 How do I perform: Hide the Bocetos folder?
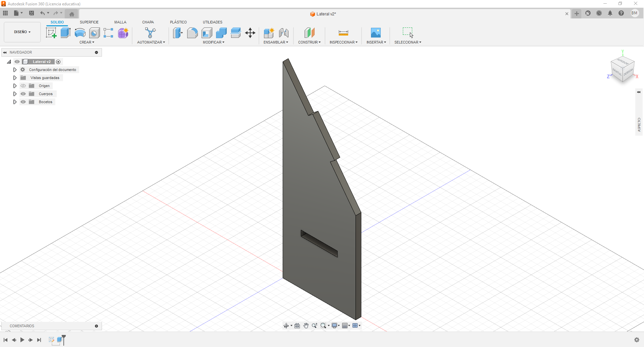coord(23,102)
